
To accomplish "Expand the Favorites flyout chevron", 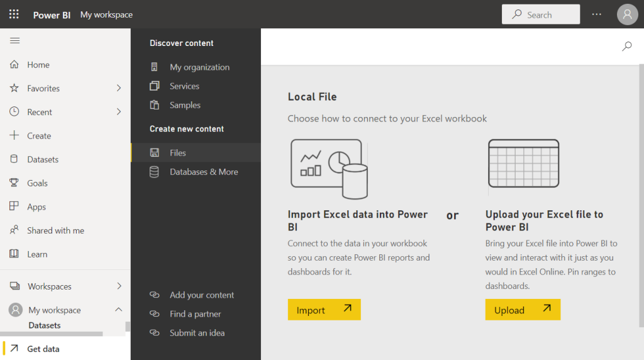I will coord(119,88).
